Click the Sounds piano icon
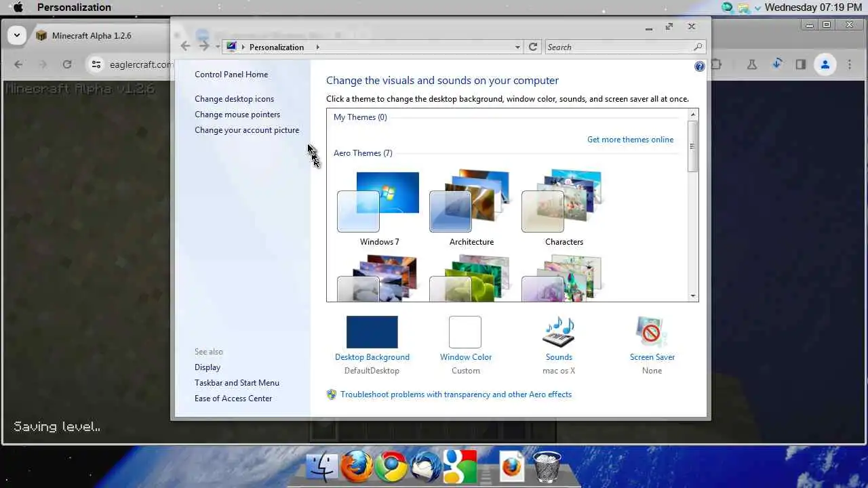The image size is (868, 488). tap(559, 333)
